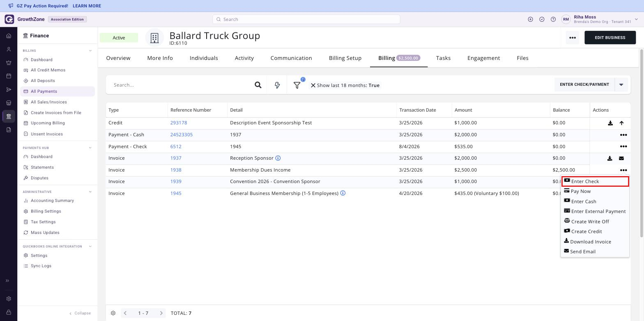Open All Sales/Invoices in the sidebar
The width and height of the screenshot is (644, 321).
57,102
